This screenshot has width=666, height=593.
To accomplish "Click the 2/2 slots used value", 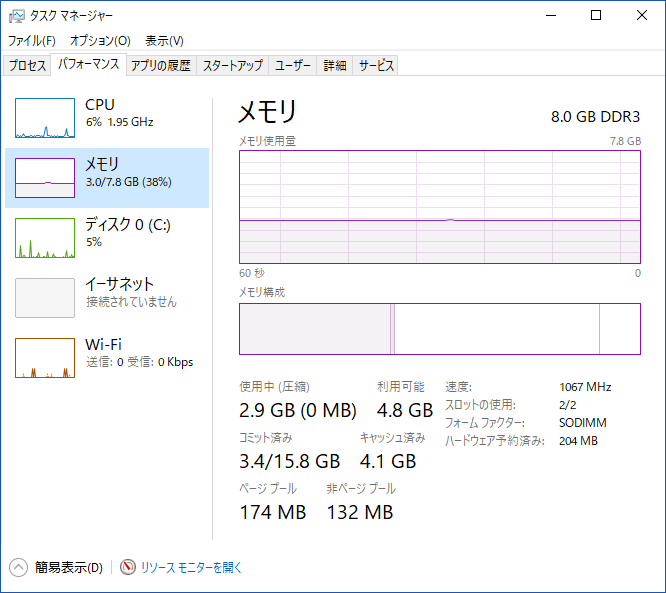I will [567, 405].
